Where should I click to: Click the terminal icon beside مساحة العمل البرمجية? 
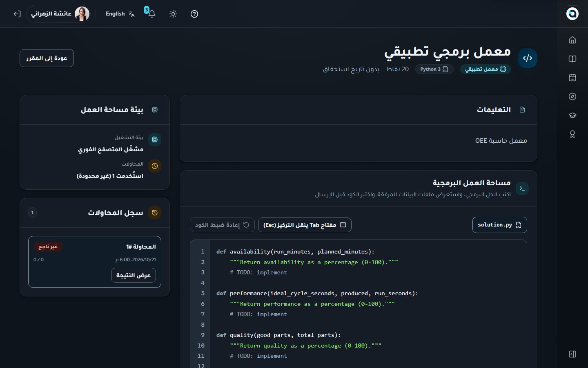point(522,188)
